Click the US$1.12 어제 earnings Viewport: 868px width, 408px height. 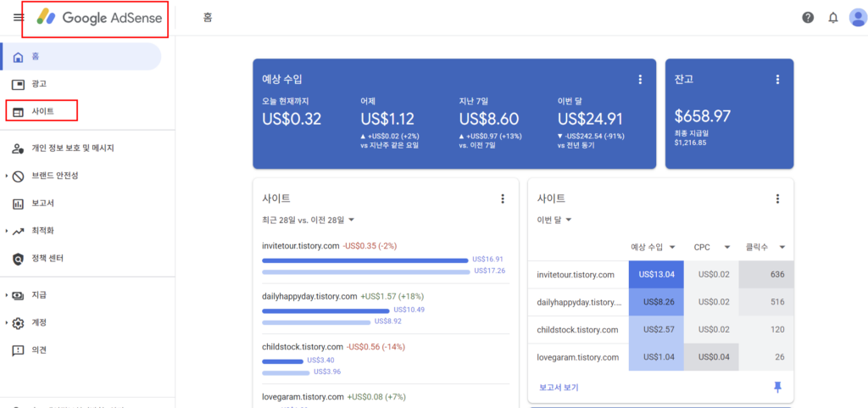pos(387,119)
